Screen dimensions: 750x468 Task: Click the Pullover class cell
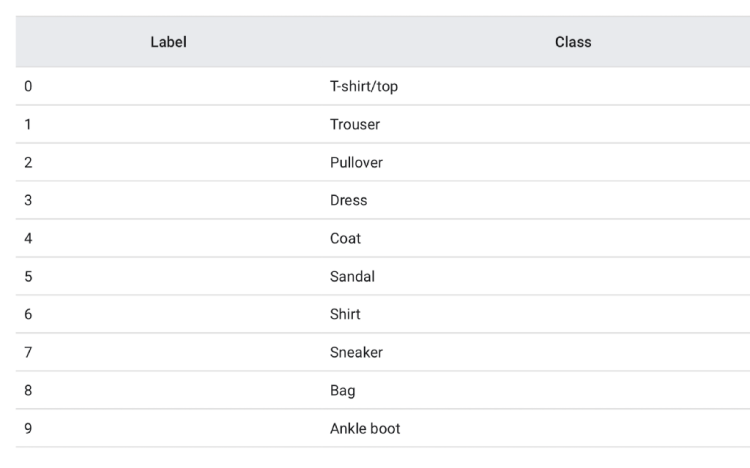(x=356, y=162)
